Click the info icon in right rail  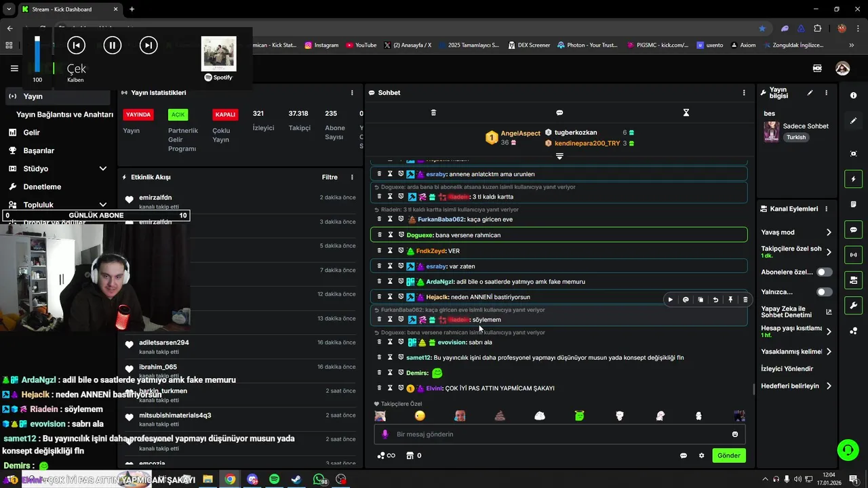[x=853, y=96]
